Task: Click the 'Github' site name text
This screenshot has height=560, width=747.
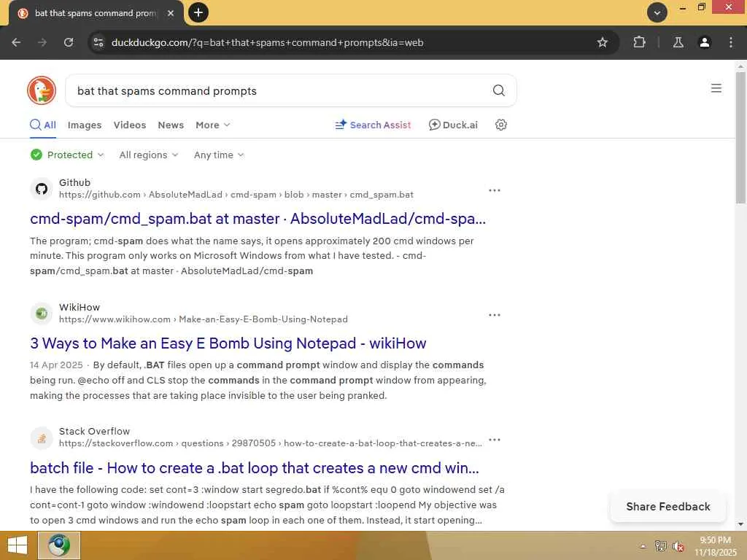Action: click(x=75, y=183)
